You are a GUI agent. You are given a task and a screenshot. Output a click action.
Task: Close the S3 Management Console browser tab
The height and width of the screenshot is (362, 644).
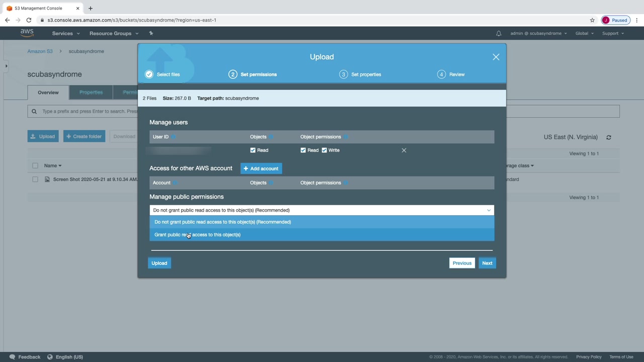pyautogui.click(x=78, y=8)
